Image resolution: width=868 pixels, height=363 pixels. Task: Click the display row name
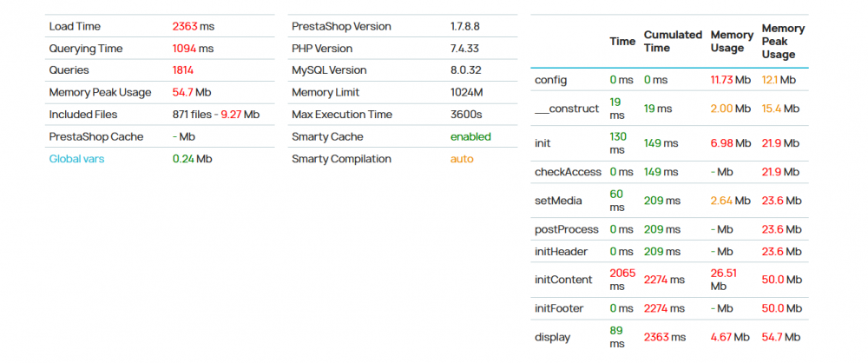[553, 337]
